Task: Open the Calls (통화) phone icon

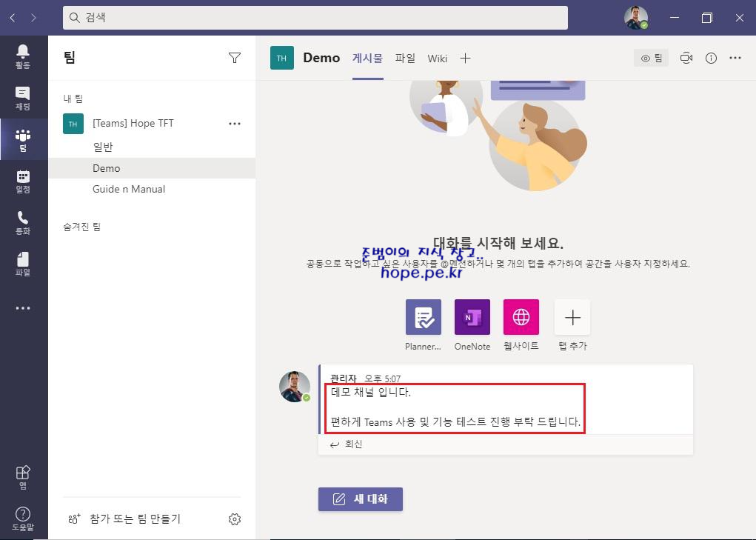Action: click(23, 223)
